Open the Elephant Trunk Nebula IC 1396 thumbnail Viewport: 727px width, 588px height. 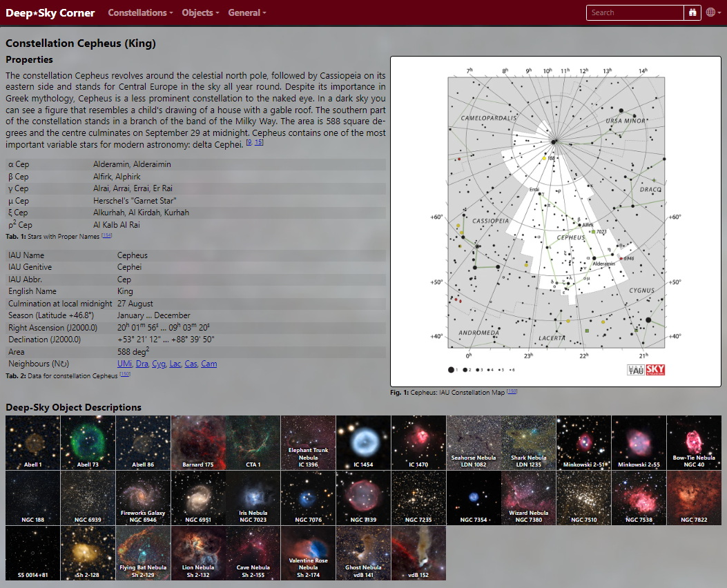[309, 442]
